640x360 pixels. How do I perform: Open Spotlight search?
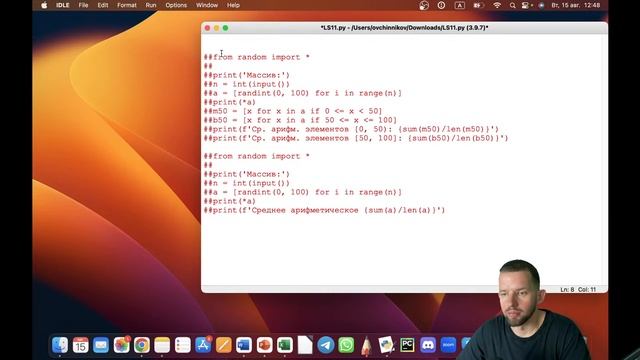coord(512,5)
